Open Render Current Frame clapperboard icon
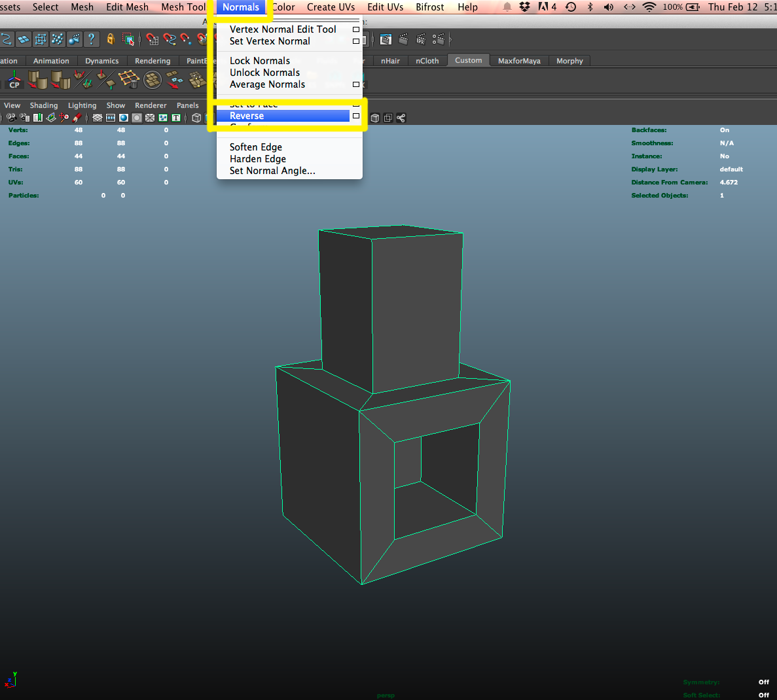777x700 pixels. (x=403, y=39)
